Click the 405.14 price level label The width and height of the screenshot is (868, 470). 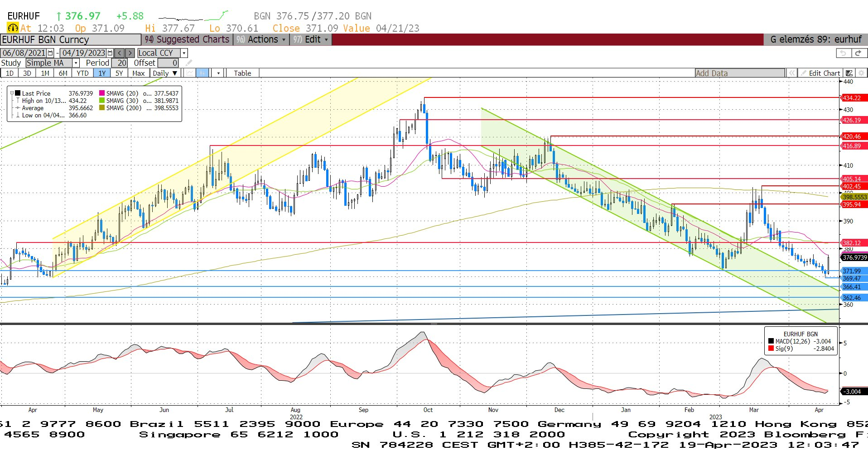[854, 179]
